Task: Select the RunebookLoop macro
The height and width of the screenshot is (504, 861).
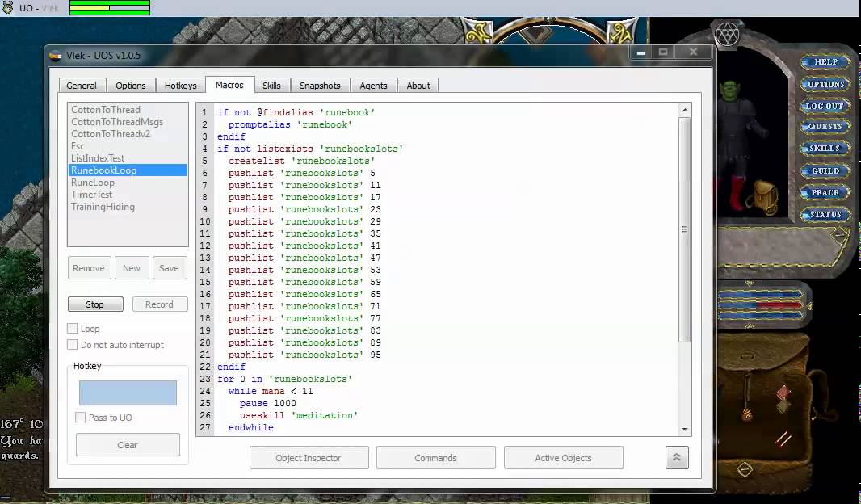Action: [x=128, y=170]
